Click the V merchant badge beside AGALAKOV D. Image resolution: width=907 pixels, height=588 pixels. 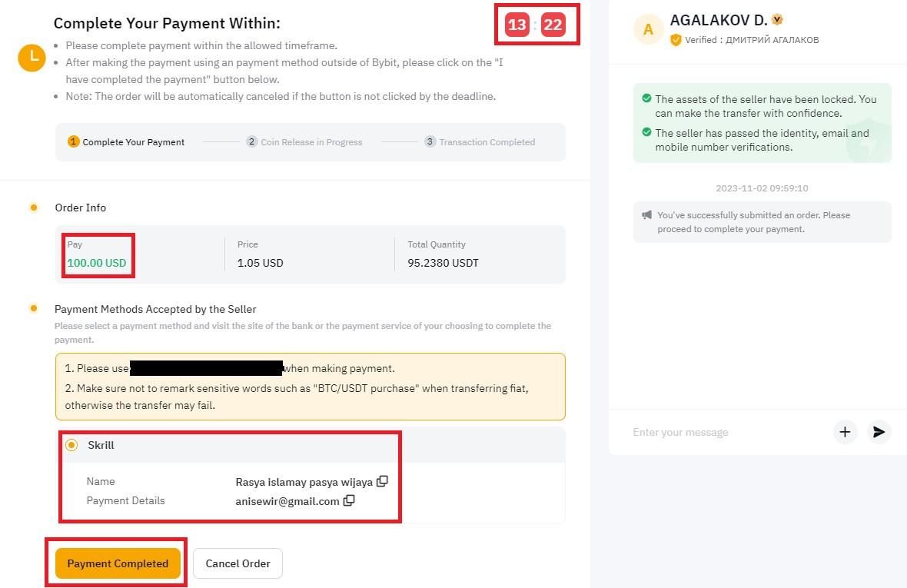(777, 20)
